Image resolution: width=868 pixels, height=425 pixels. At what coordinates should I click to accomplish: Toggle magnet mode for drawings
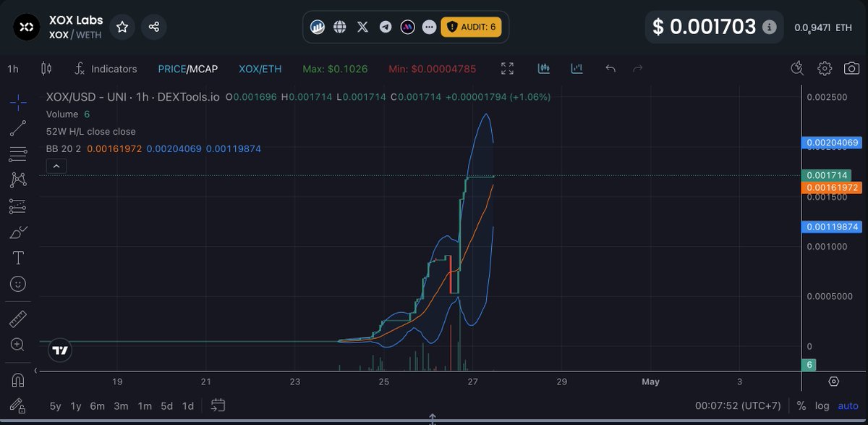click(x=19, y=379)
